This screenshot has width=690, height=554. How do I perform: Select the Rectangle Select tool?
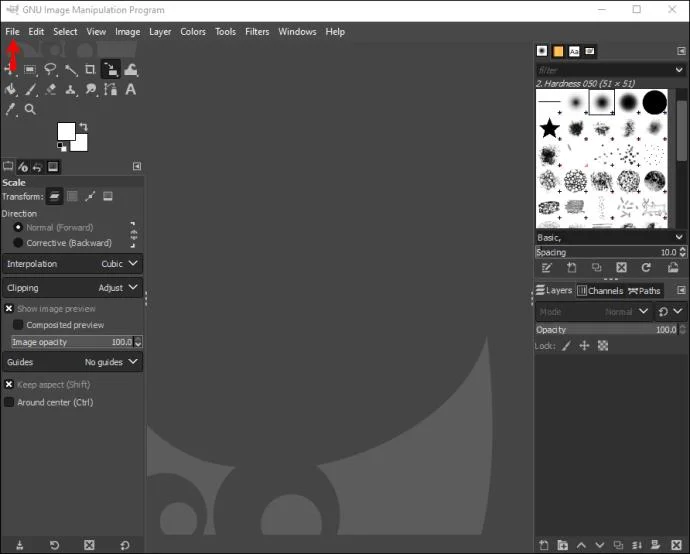[x=30, y=70]
